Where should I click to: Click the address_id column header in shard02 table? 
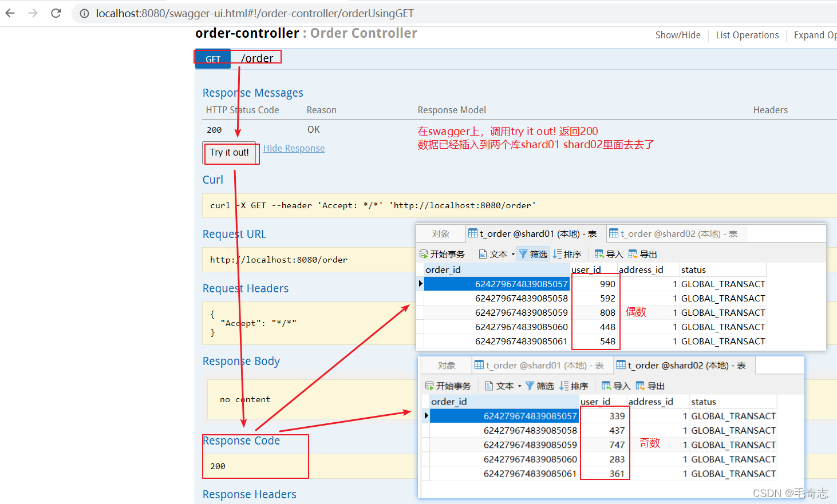658,402
